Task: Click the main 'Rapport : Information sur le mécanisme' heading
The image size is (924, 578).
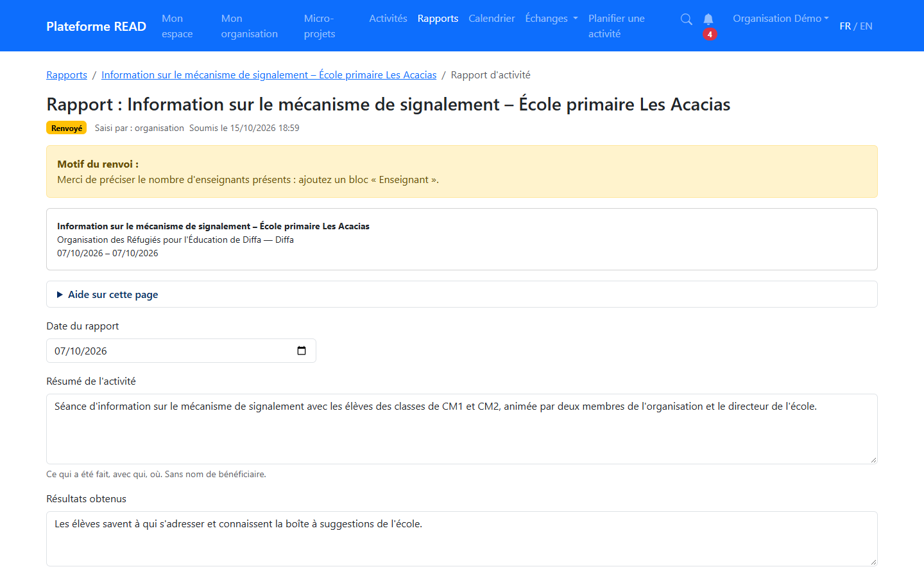Action: pyautogui.click(x=388, y=104)
